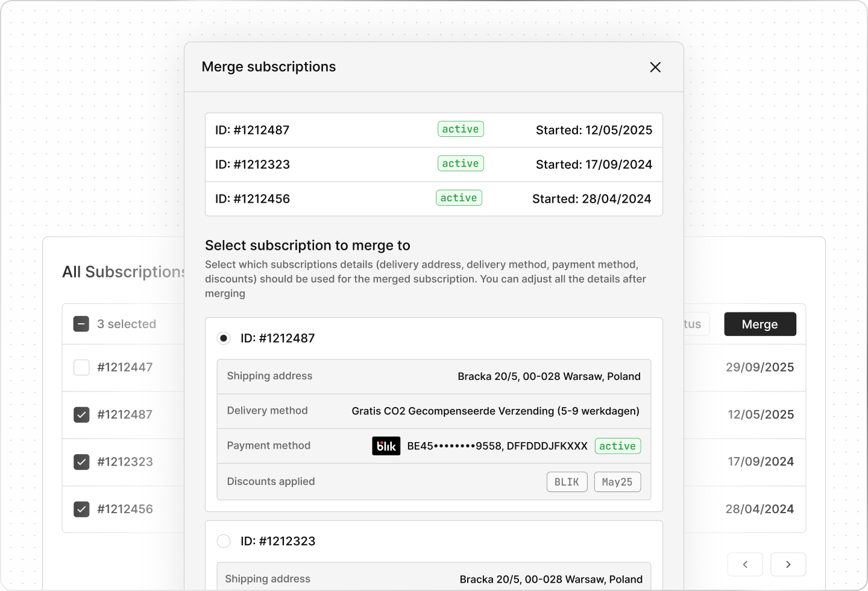
Task: Go to previous page with left chevron
Action: click(745, 564)
